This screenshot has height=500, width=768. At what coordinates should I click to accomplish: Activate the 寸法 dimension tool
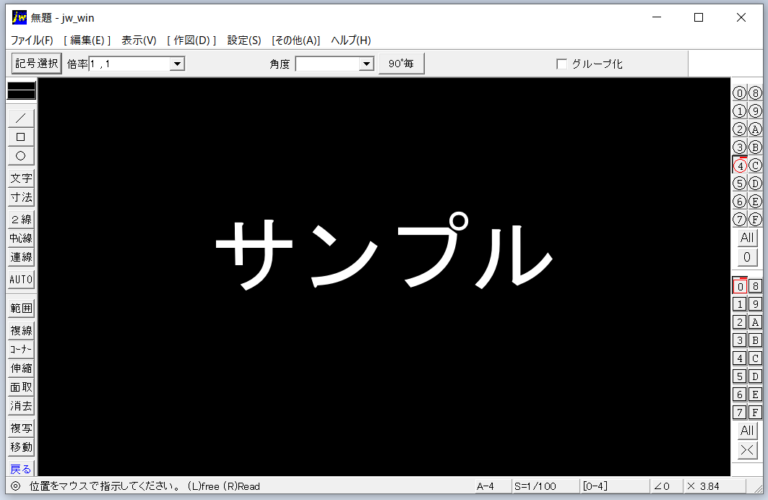(x=21, y=198)
